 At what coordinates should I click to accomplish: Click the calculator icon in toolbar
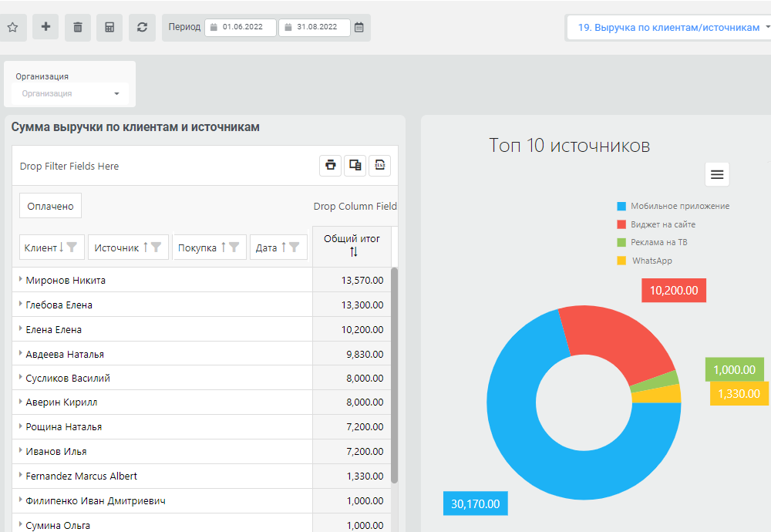click(x=109, y=28)
